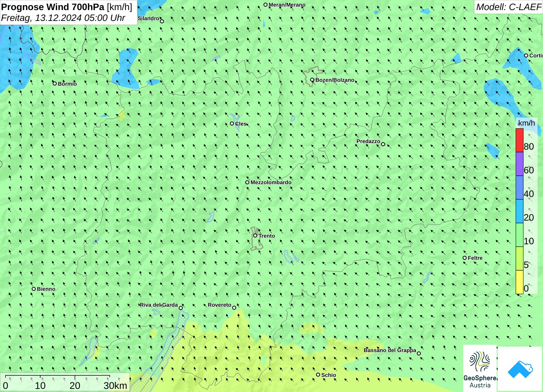This screenshot has height=392, width=543.
Task: Click the Trento city marker
Action: click(x=255, y=235)
